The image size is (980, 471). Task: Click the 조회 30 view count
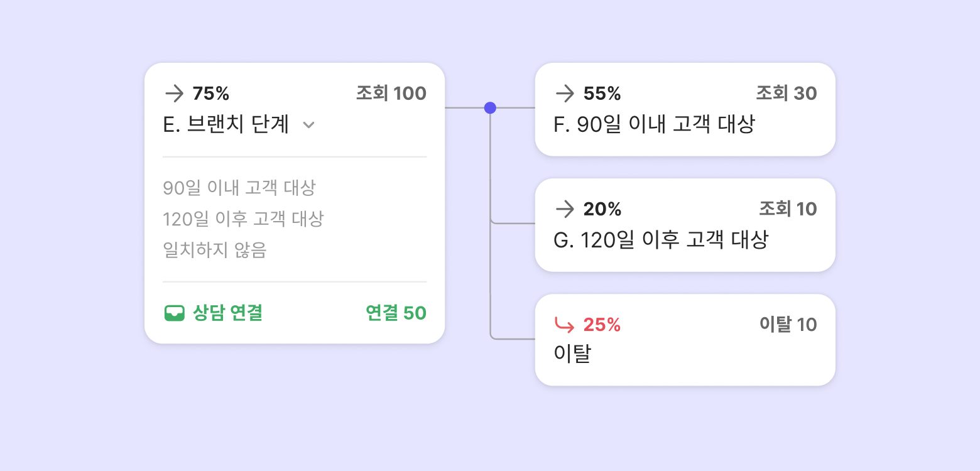point(786,94)
